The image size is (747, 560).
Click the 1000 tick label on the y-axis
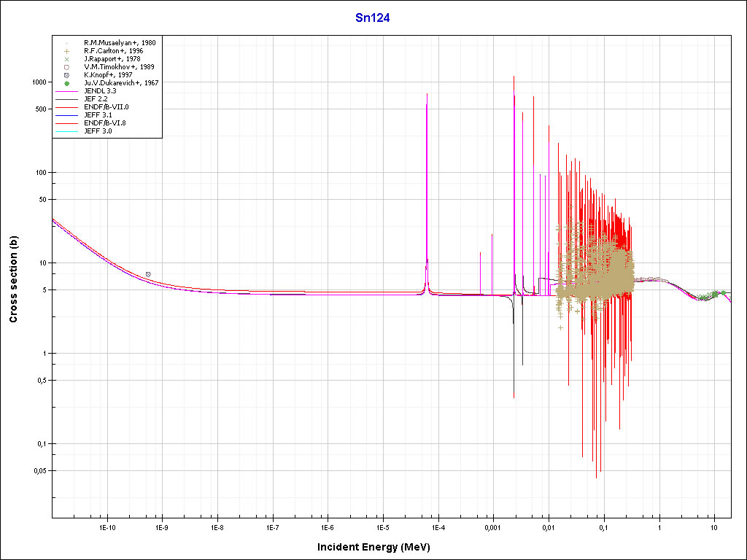[39, 82]
